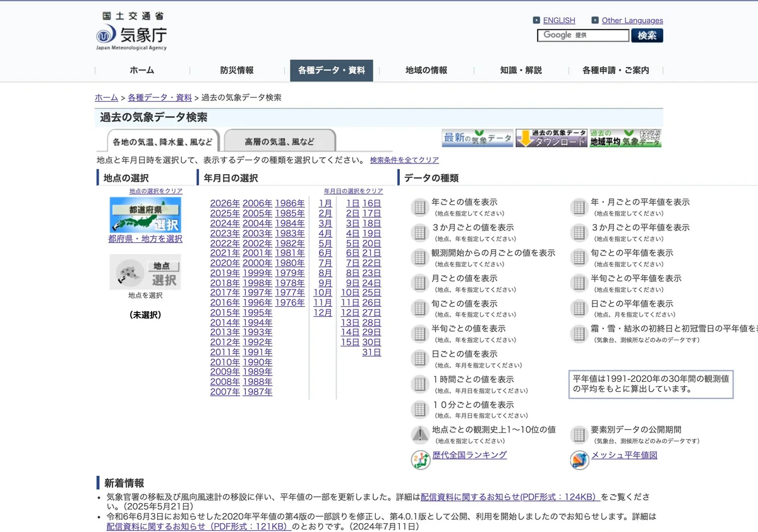Open 配信資料に関するお知らせ PDF 121KB link
The height and width of the screenshot is (532, 758).
point(198,526)
